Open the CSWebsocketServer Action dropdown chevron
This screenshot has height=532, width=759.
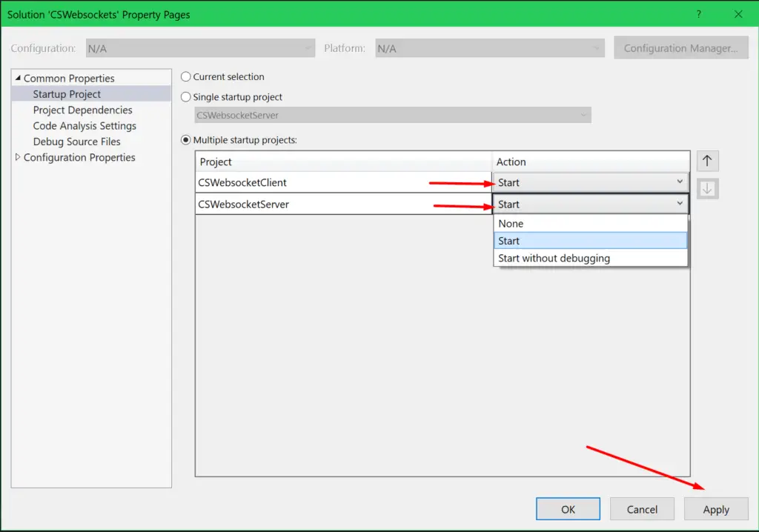coord(680,204)
